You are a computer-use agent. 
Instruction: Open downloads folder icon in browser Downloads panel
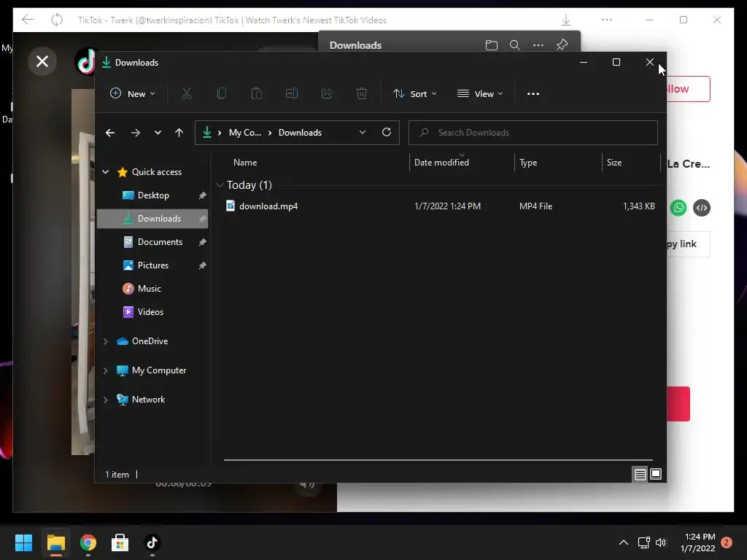click(x=491, y=45)
